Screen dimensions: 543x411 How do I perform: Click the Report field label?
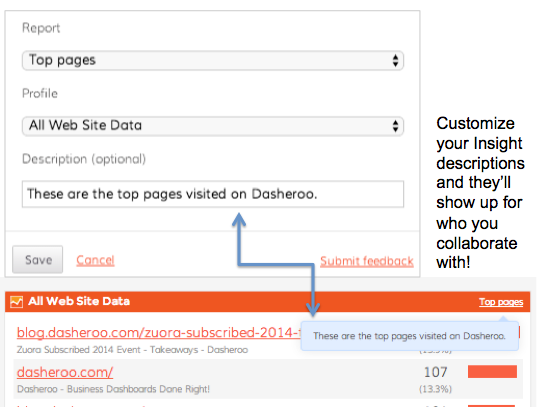pyautogui.click(x=41, y=28)
